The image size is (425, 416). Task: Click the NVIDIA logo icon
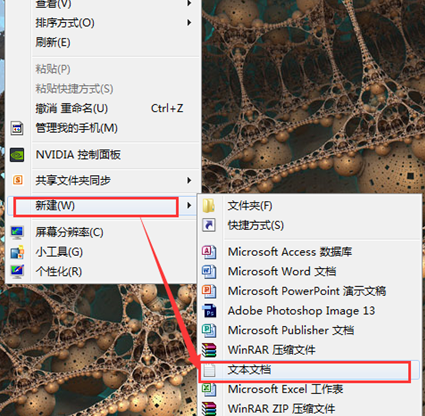coord(17,155)
